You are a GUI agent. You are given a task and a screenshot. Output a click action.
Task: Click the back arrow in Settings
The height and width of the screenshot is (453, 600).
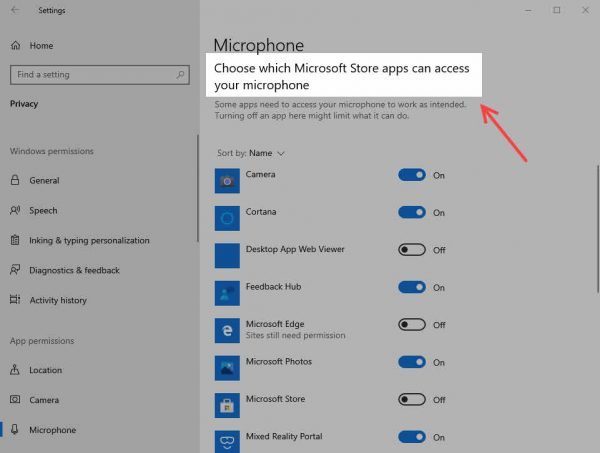(15, 10)
